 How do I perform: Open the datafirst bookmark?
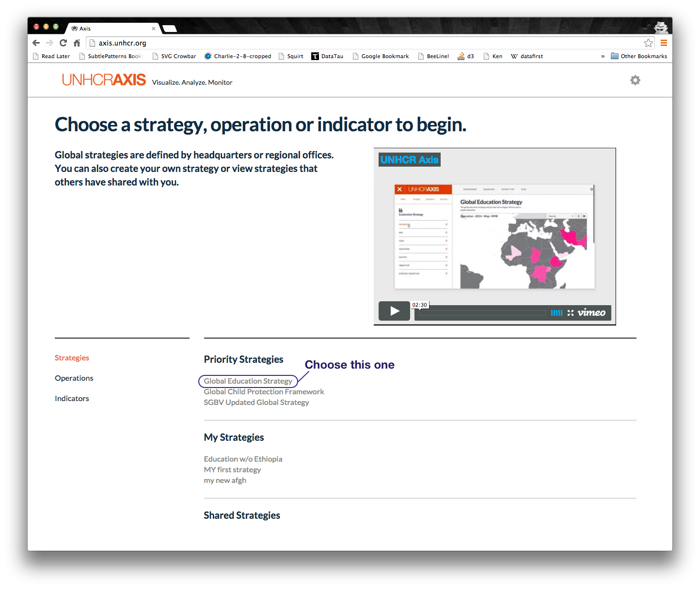click(x=527, y=56)
